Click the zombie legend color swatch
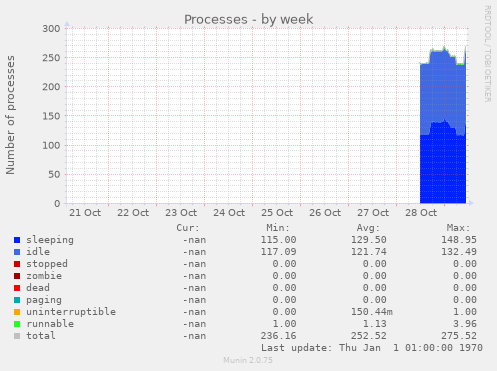 pos(17,276)
